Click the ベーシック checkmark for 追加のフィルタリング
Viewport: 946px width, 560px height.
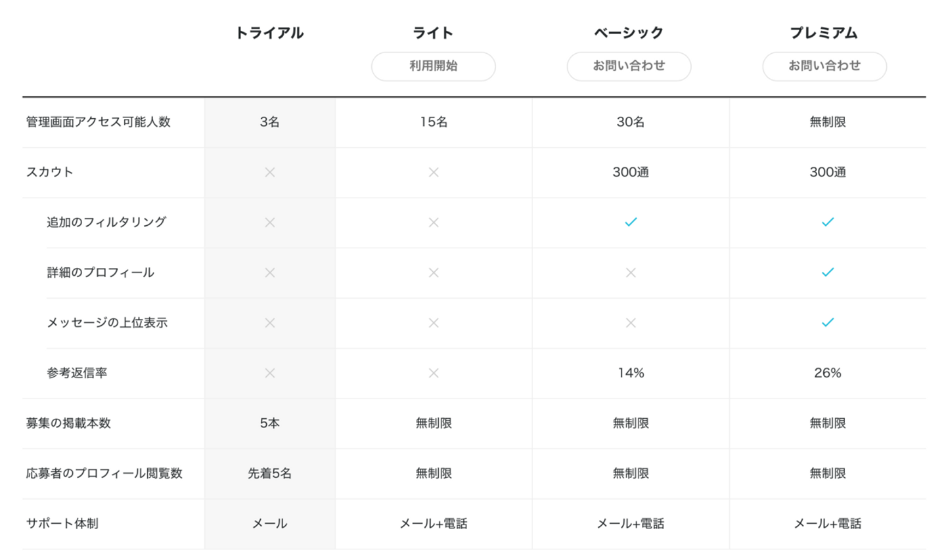click(x=631, y=222)
